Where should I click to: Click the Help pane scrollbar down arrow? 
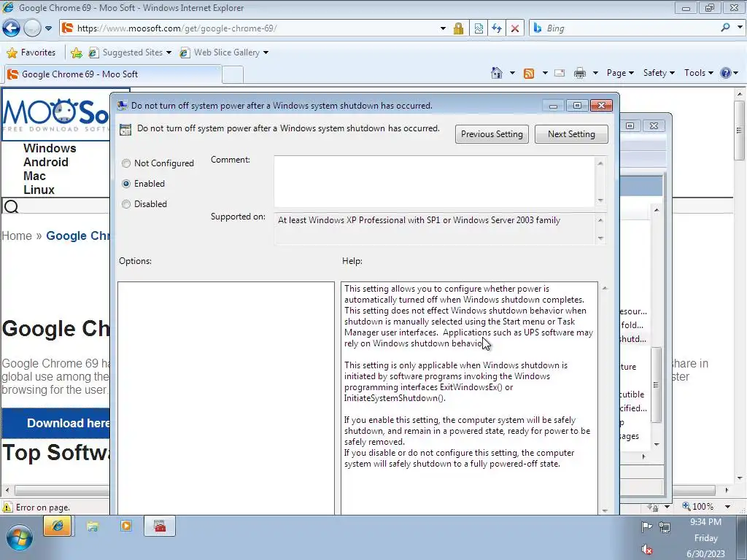pos(605,510)
